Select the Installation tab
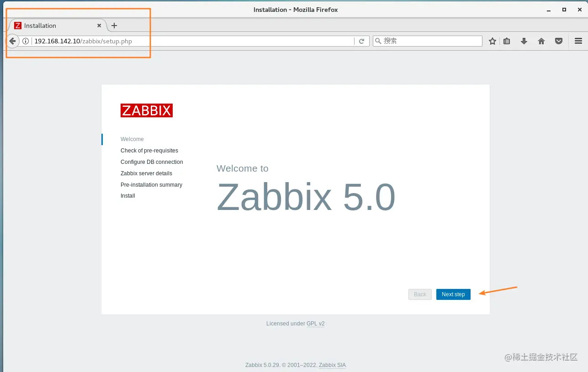Viewport: 588px width, 372px height. point(57,26)
